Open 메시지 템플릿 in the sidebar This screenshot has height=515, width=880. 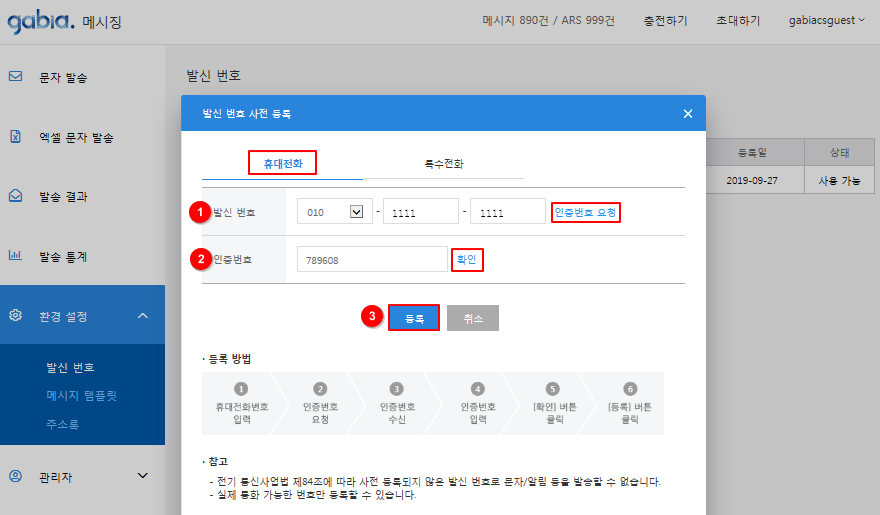pos(82,395)
